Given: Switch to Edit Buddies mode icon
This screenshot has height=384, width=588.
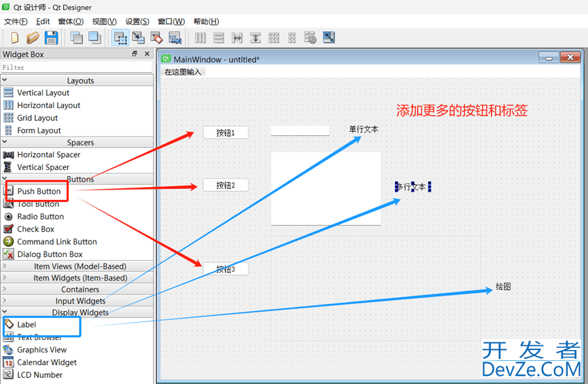Looking at the screenshot, I should coord(156,38).
